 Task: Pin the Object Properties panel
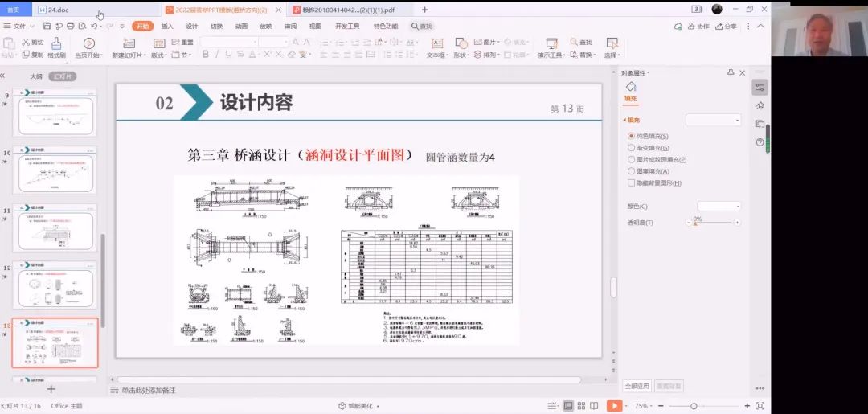pyautogui.click(x=731, y=73)
